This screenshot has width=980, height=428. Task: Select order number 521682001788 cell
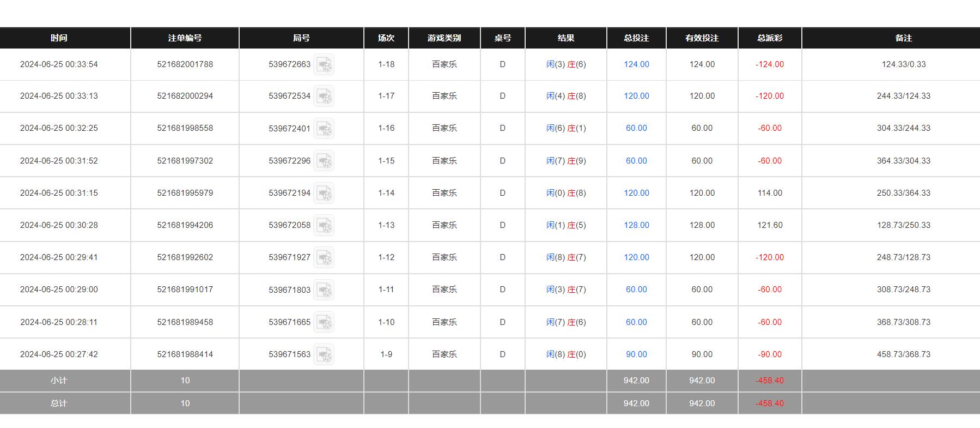(185, 64)
